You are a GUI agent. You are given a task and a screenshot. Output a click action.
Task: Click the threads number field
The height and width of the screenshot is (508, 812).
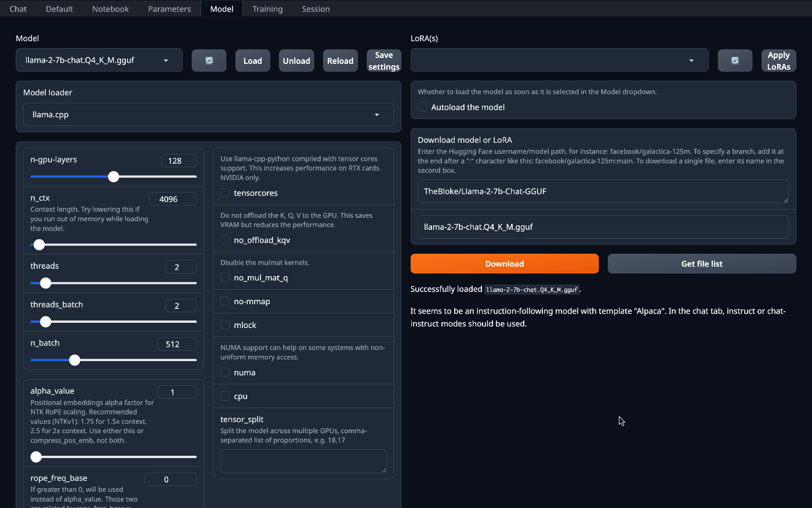[x=181, y=267]
